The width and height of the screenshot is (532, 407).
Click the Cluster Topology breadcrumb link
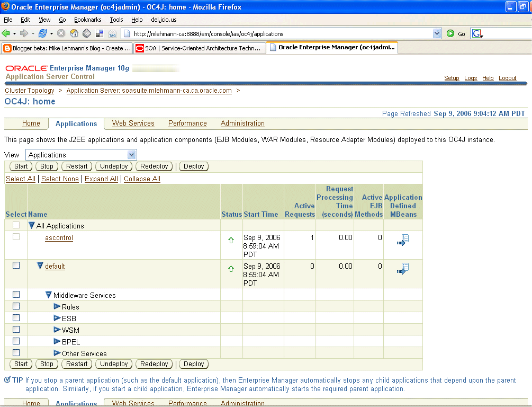pos(30,91)
